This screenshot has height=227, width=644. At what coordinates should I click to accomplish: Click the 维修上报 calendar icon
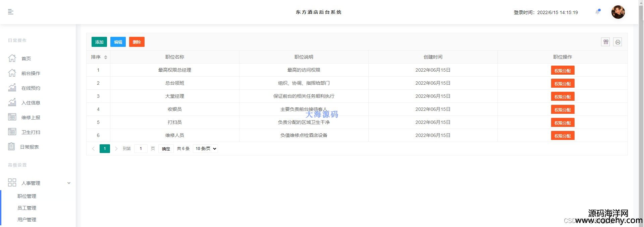point(12,117)
